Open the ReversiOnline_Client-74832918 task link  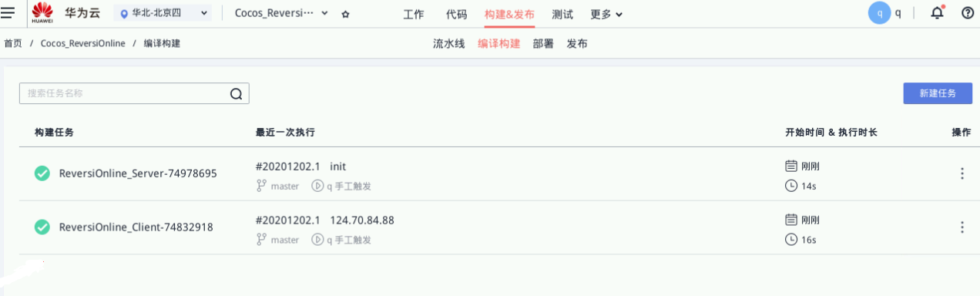point(136,227)
